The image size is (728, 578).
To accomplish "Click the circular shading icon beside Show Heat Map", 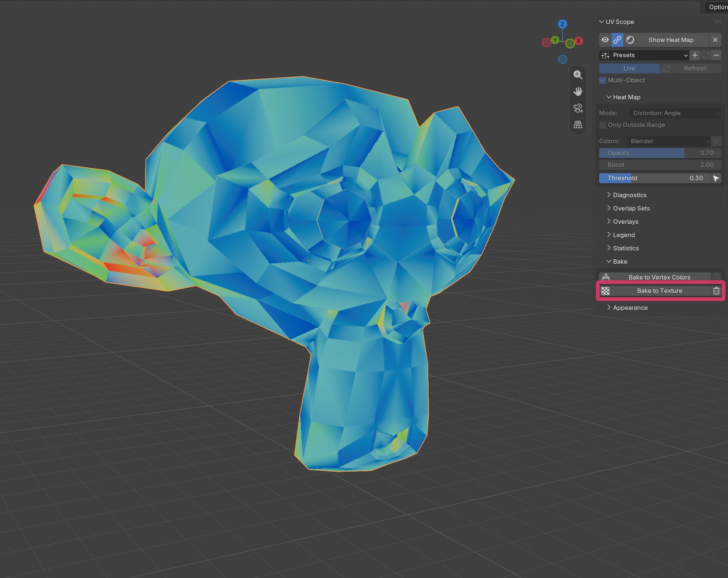I will pyautogui.click(x=630, y=40).
